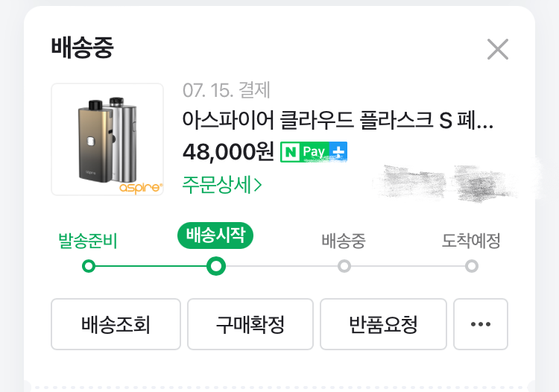Image resolution: width=559 pixels, height=392 pixels.
Task: Click the 도착예정 step label
Action: (x=471, y=241)
